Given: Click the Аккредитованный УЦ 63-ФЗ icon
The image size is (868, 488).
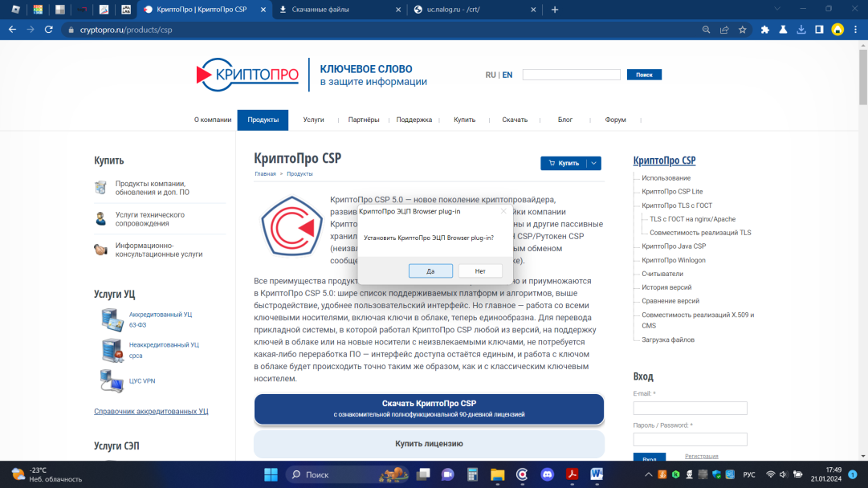Looking at the screenshot, I should pos(112,319).
